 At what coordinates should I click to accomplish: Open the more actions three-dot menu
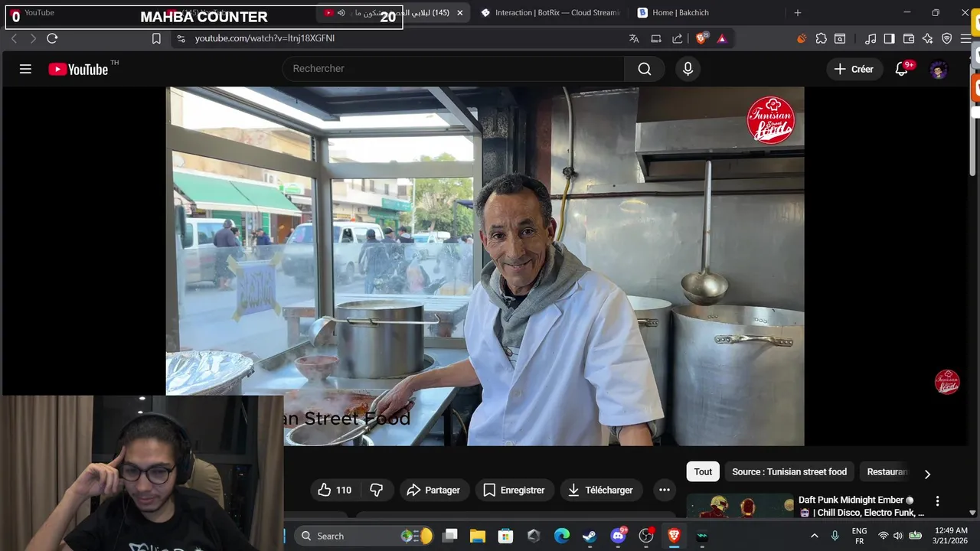(665, 490)
